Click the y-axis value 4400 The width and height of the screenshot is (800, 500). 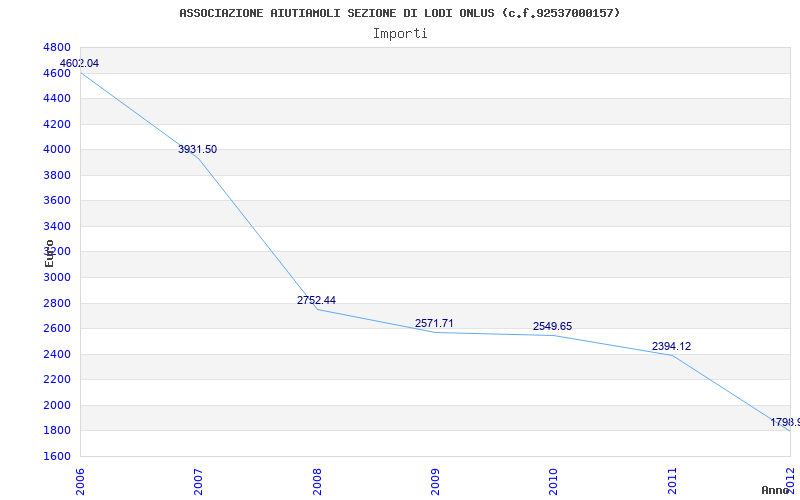click(x=57, y=98)
